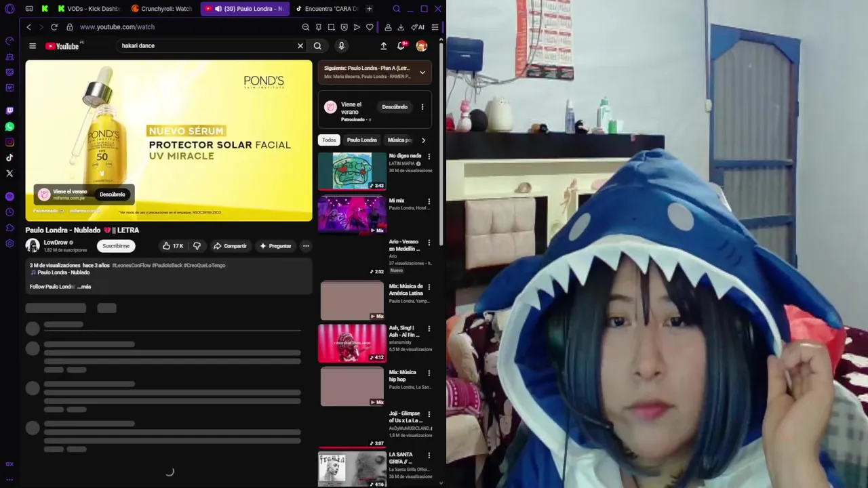Pin the page using address bar pin icon
868x488 pixels.
coord(319,27)
